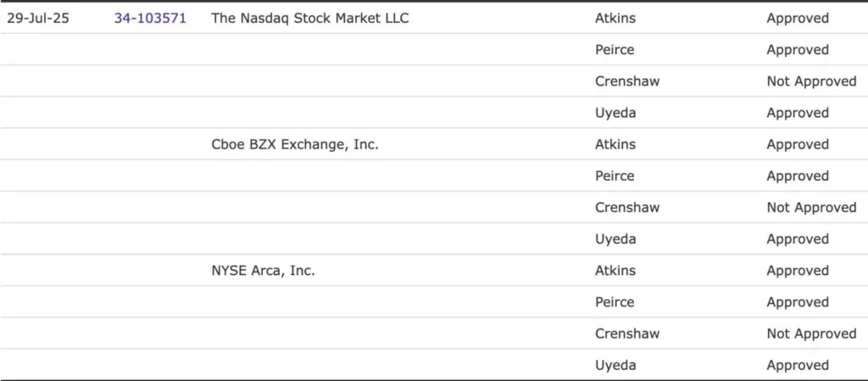The width and height of the screenshot is (868, 381).
Task: Select Peirce's Approved vote for Cboe BZX
Action: 798,176
